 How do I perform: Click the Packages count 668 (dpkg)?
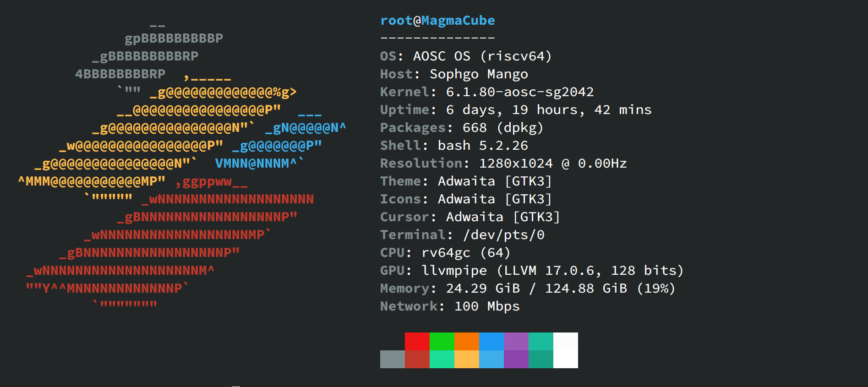(502, 128)
